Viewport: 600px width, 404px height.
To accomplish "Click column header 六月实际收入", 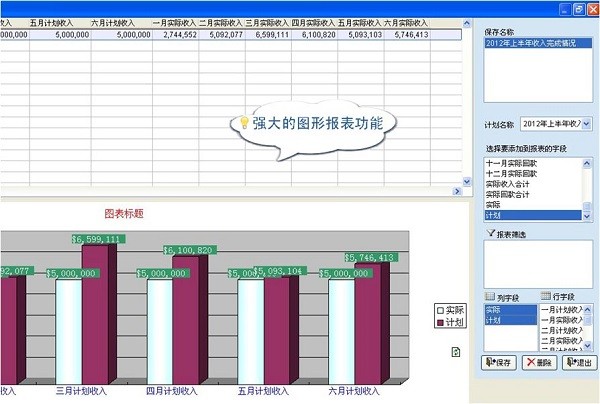I will [407, 23].
